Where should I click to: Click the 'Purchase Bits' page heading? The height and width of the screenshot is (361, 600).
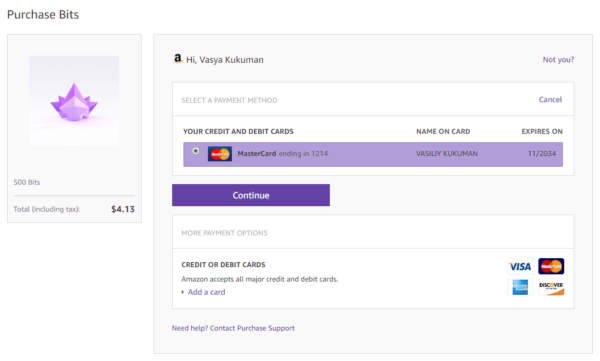[x=43, y=15]
